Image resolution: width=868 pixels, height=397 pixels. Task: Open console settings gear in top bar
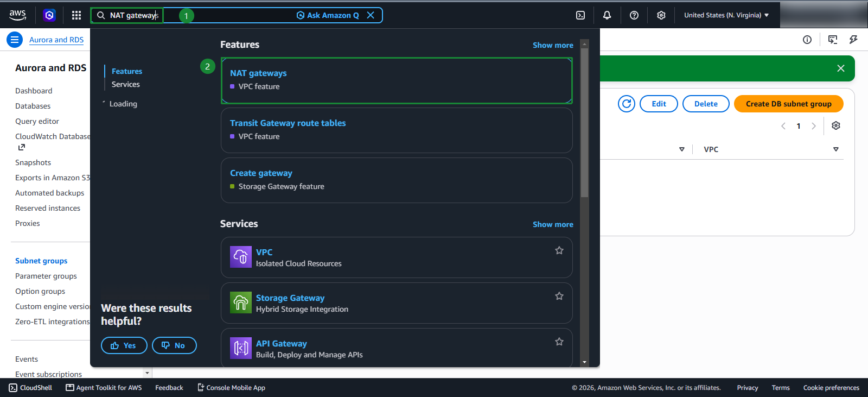pos(661,15)
